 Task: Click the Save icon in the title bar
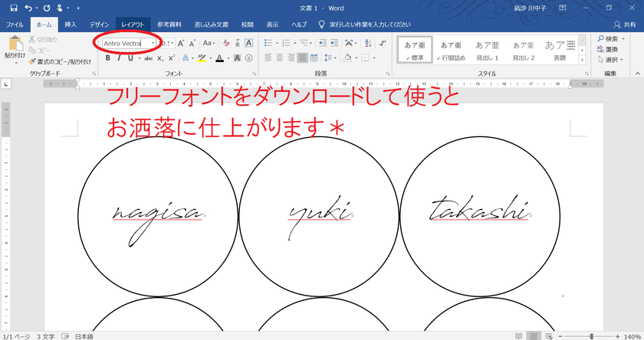(14, 8)
